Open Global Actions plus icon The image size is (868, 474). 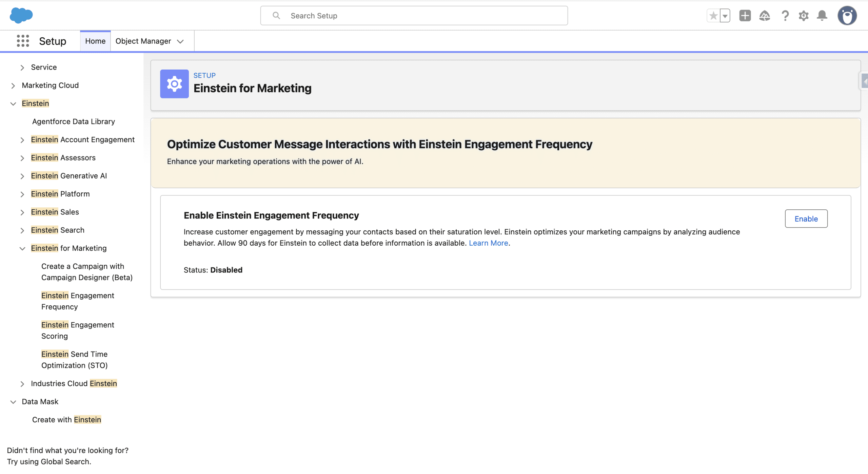745,16
